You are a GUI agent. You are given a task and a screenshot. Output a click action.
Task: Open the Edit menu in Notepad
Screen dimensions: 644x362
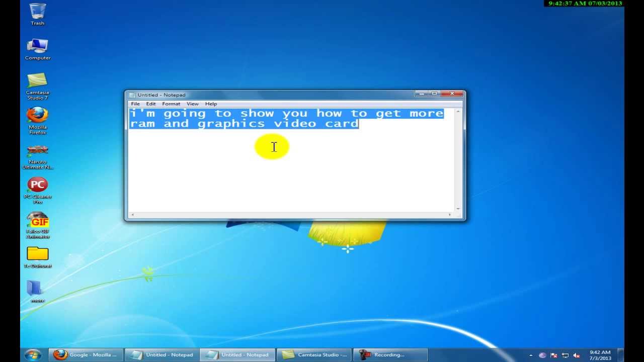coord(151,104)
